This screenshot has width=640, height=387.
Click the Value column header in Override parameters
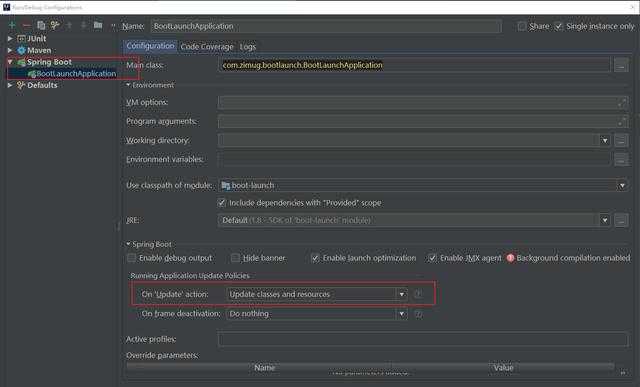[503, 367]
